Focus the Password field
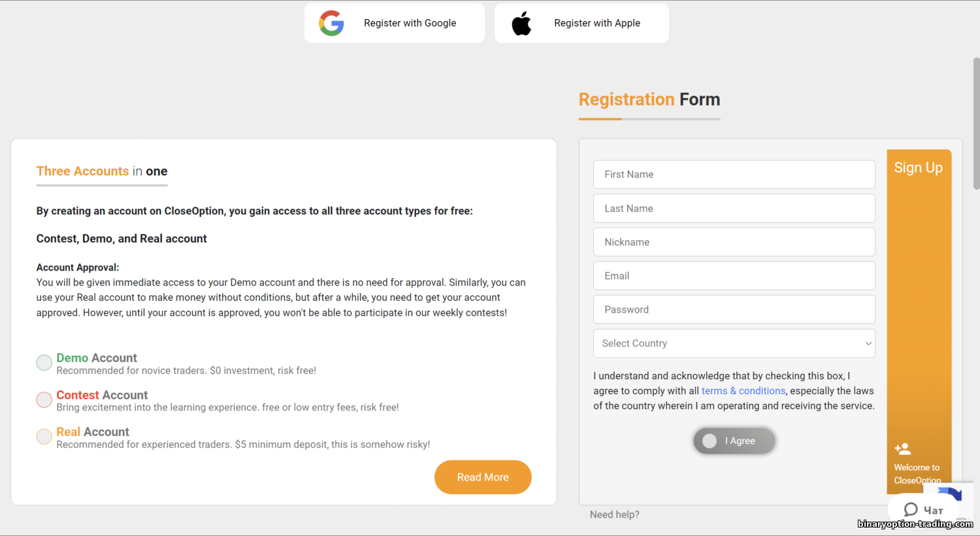This screenshot has height=536, width=980. pos(734,310)
